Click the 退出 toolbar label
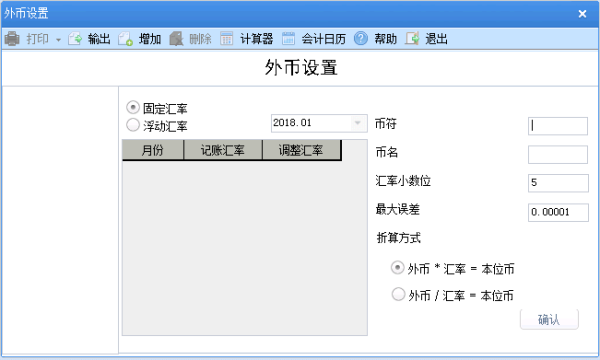600x360 pixels. coord(437,39)
